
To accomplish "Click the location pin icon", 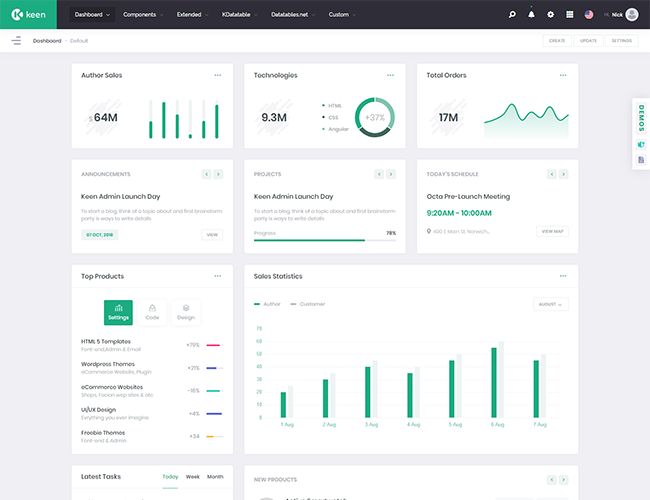I will tap(429, 231).
